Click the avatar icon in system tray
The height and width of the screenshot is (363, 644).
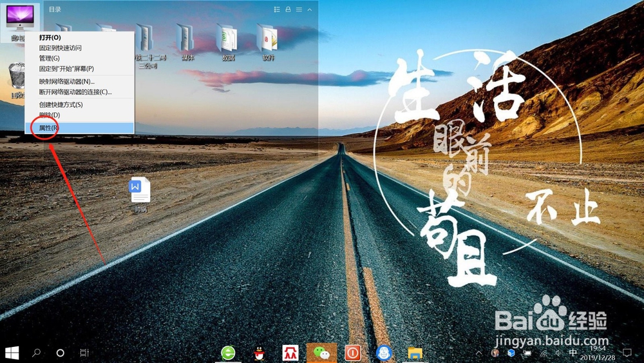[495, 353]
